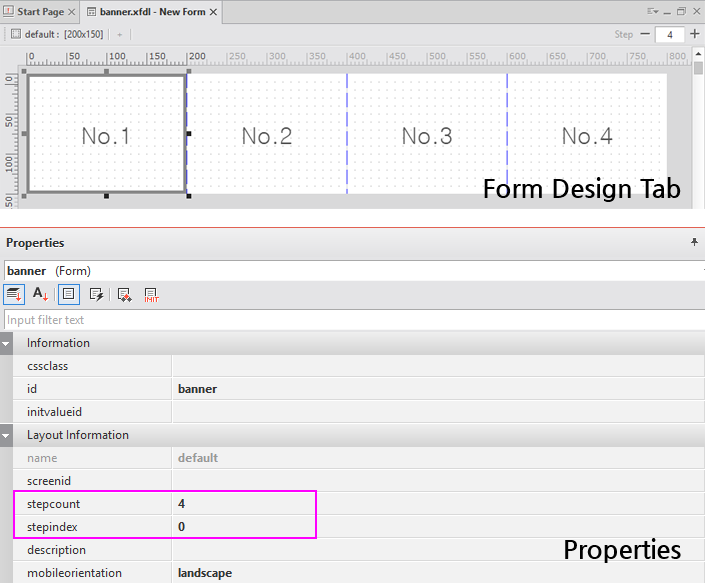Show the properties list view

click(x=69, y=294)
